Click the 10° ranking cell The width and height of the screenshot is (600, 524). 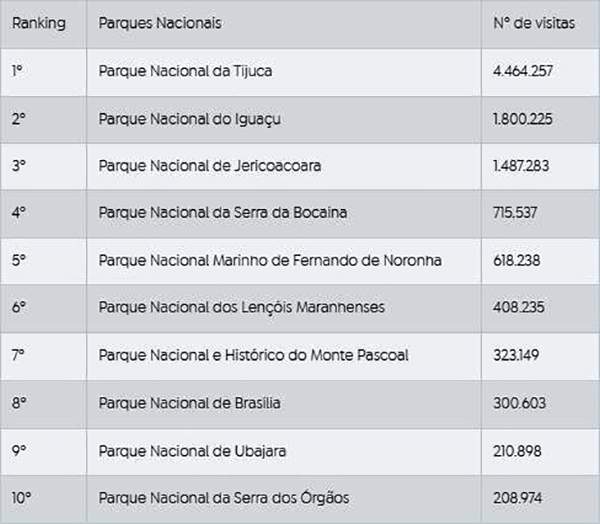click(x=21, y=497)
